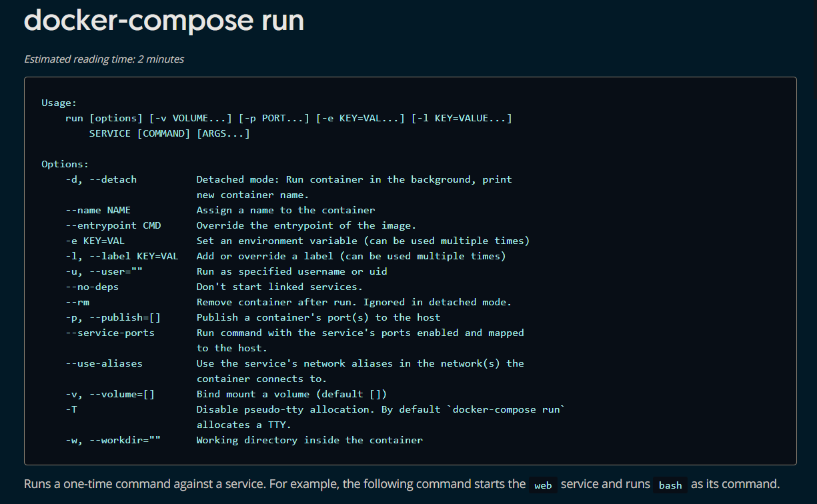Click the "Usage:" label in code block
Screen dimensions: 817x504
[x=59, y=103]
